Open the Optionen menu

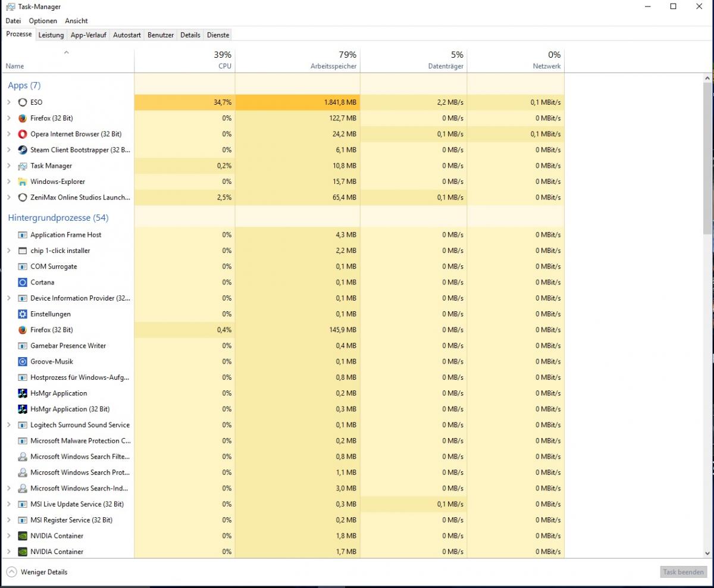coord(43,21)
